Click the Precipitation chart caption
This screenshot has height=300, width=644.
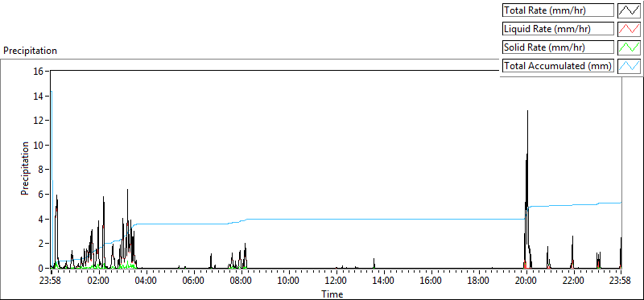(30, 51)
